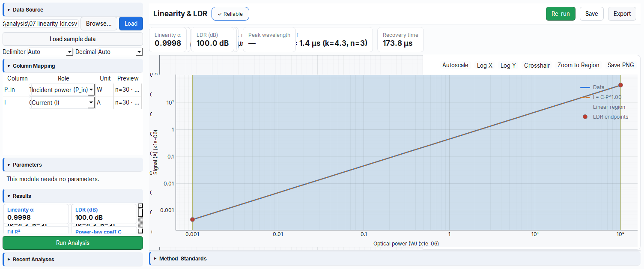Click the Power-law coeff C result label
Image resolution: width=644 pixels, height=269 pixels.
[98, 232]
